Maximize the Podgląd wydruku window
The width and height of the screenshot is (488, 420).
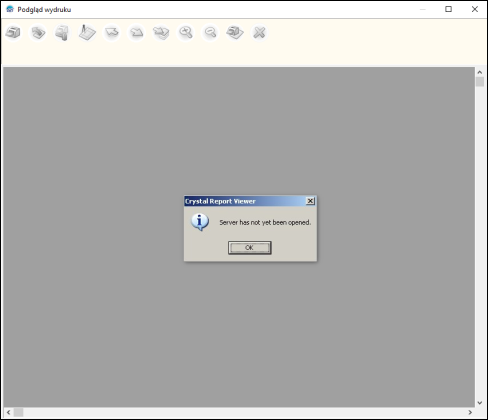click(449, 9)
